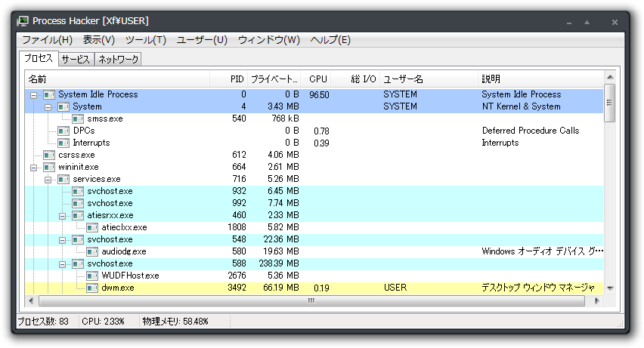Click the vertical scrollbar thumb
644x348 pixels.
(x=610, y=103)
